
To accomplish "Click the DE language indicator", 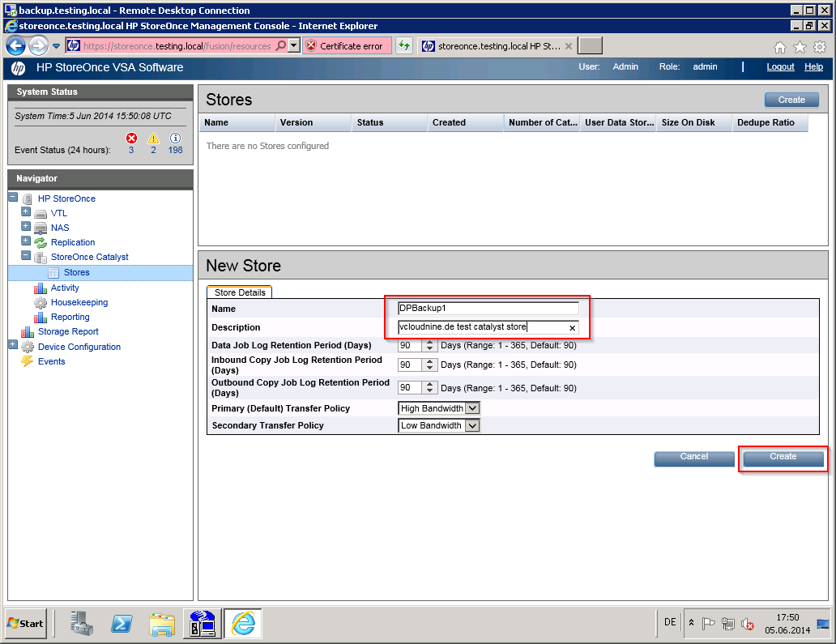I will tap(670, 622).
